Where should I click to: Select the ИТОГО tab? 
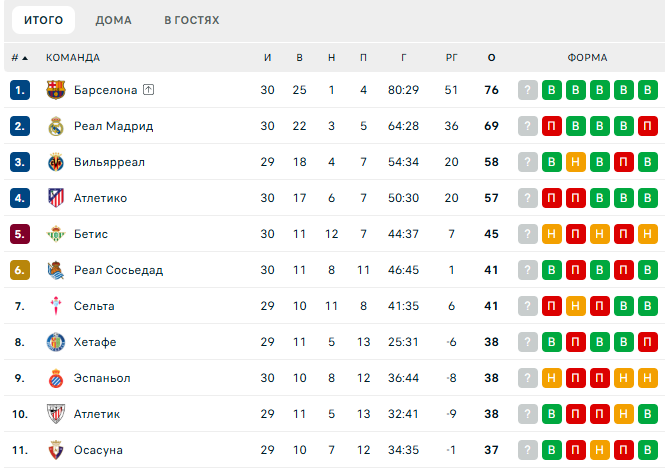click(x=43, y=20)
